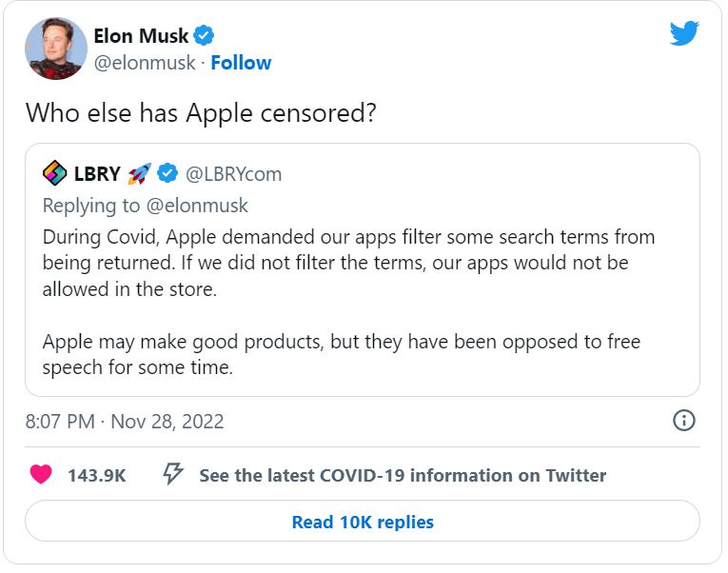Click the blue verified badge beside Elon Musk
Viewport: 728px width, 573px height.
pyautogui.click(x=204, y=36)
